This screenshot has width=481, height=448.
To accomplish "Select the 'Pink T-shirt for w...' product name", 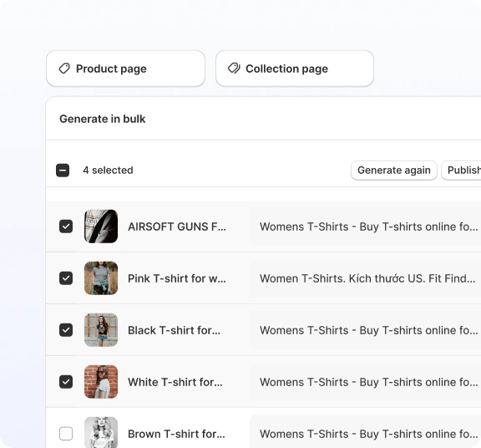I will pyautogui.click(x=177, y=278).
